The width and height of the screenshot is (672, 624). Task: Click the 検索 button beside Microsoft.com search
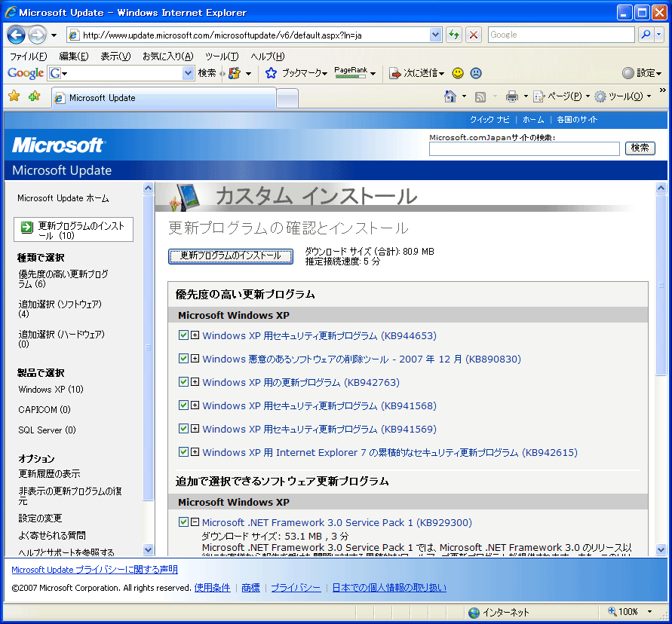point(640,148)
